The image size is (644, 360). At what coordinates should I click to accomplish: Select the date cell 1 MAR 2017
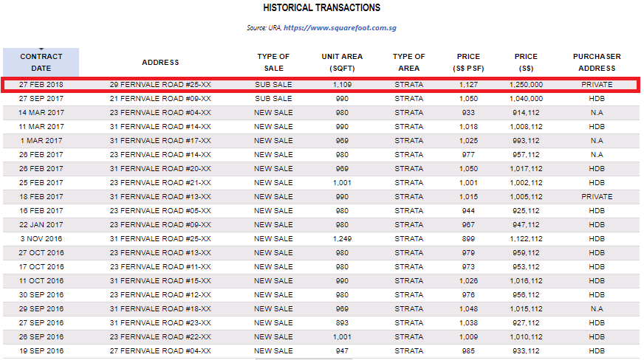click(x=41, y=141)
